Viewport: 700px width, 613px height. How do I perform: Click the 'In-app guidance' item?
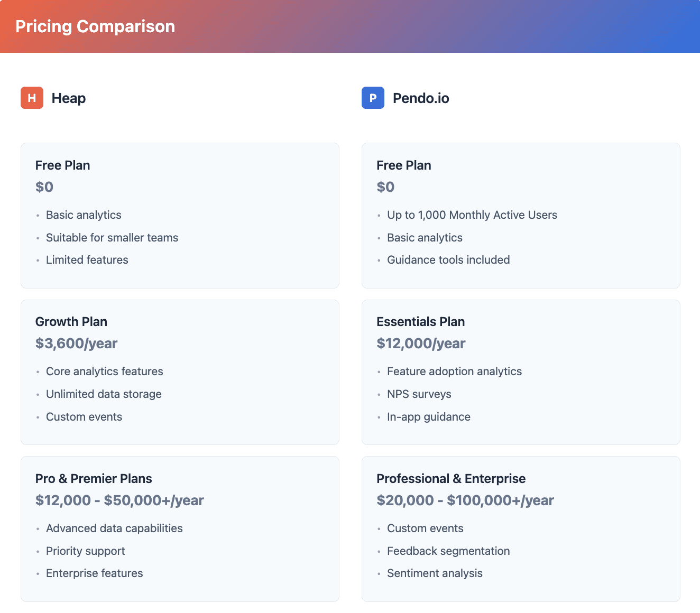pyautogui.click(x=429, y=417)
